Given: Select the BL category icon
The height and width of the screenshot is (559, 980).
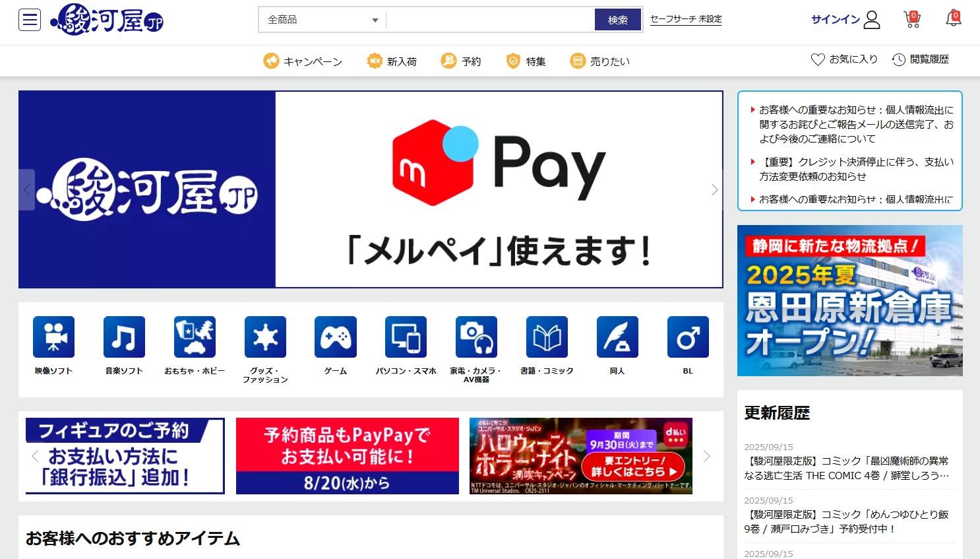Looking at the screenshot, I should point(688,337).
